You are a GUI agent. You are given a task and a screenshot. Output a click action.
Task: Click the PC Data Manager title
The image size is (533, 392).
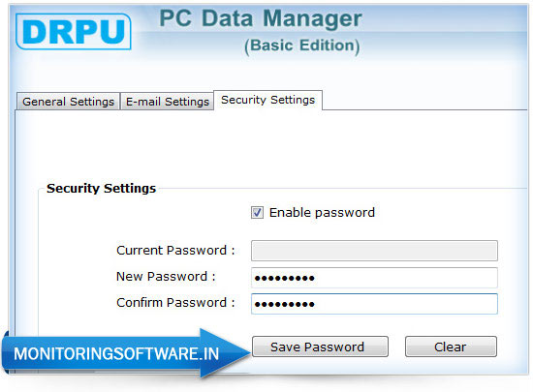(x=261, y=18)
